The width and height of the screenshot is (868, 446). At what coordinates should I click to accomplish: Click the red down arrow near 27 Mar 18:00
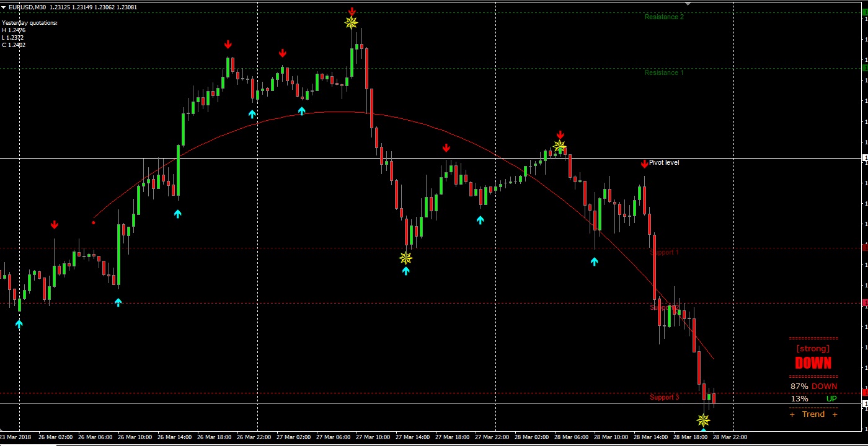[x=446, y=148]
